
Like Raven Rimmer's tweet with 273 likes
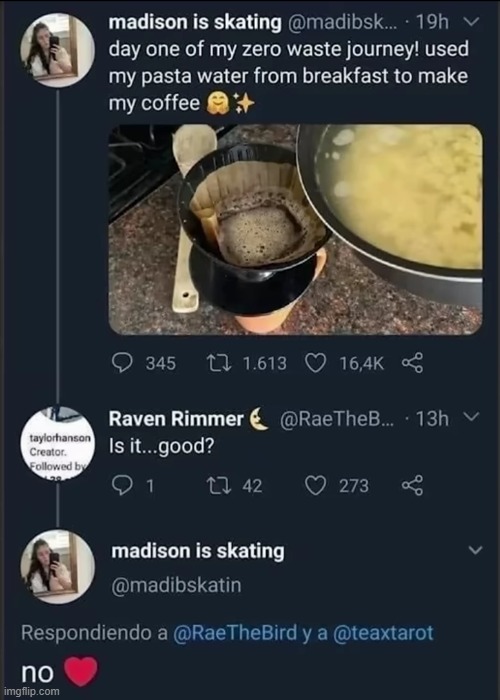[315, 485]
